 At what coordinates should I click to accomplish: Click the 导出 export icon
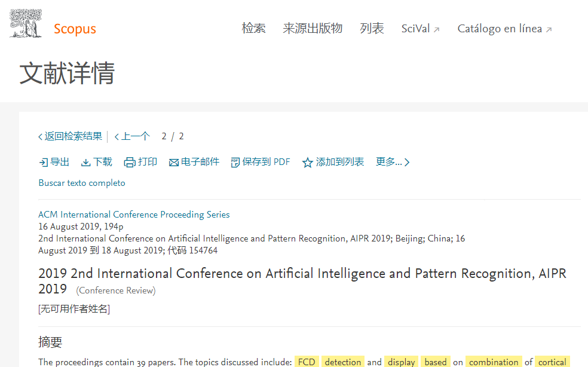[44, 163]
